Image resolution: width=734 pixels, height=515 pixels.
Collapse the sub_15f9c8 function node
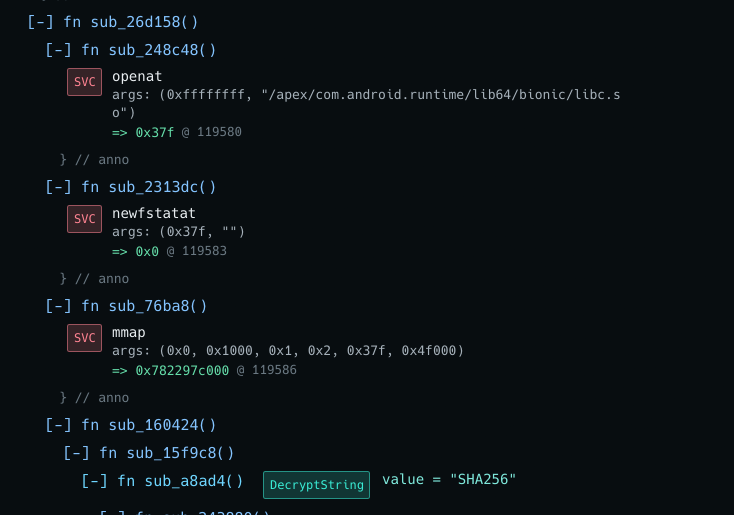(76, 453)
